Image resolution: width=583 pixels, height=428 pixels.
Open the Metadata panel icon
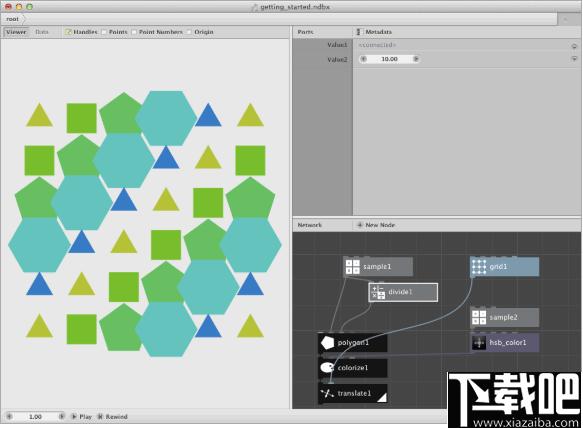point(358,32)
